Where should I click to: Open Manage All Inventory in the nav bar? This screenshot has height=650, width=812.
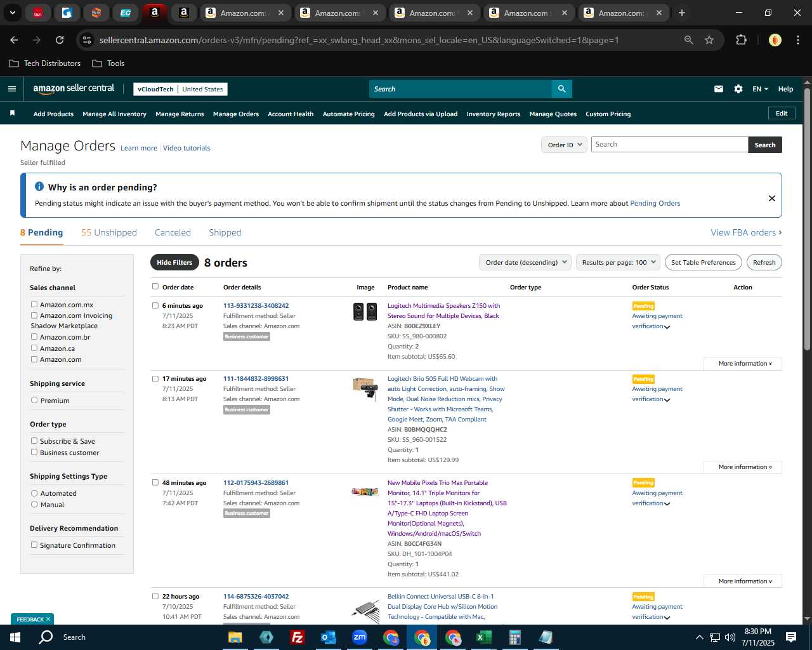tap(114, 114)
